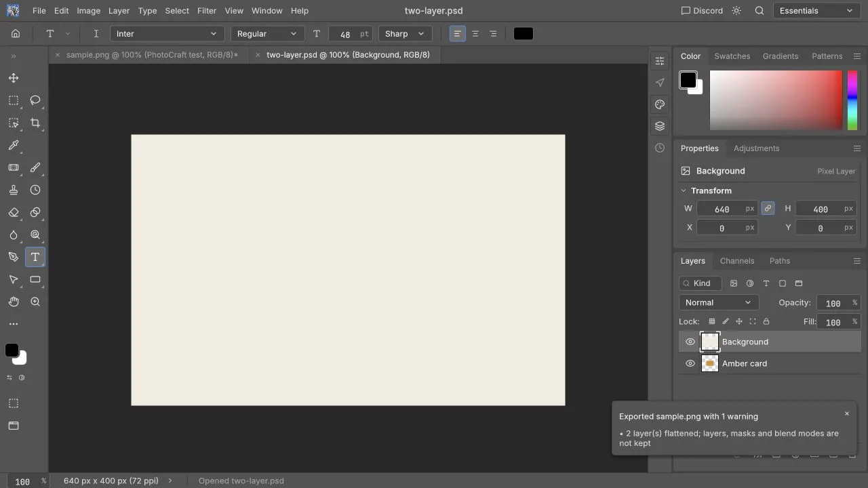
Task: Open the History panel icon
Action: tap(660, 148)
